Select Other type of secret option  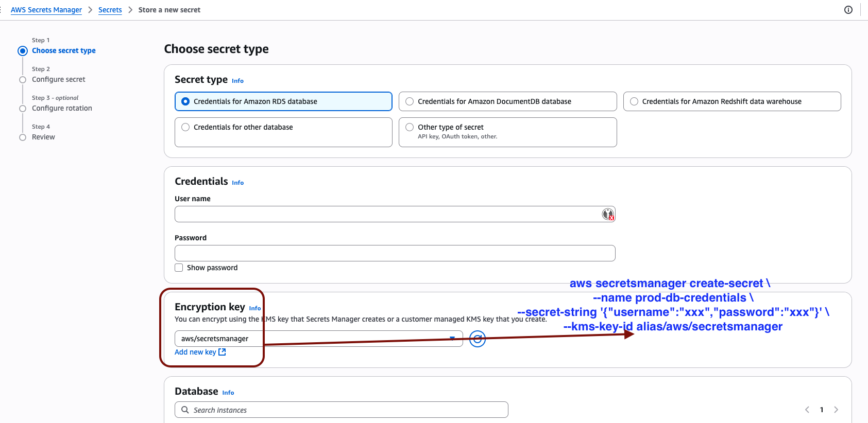pos(507,132)
